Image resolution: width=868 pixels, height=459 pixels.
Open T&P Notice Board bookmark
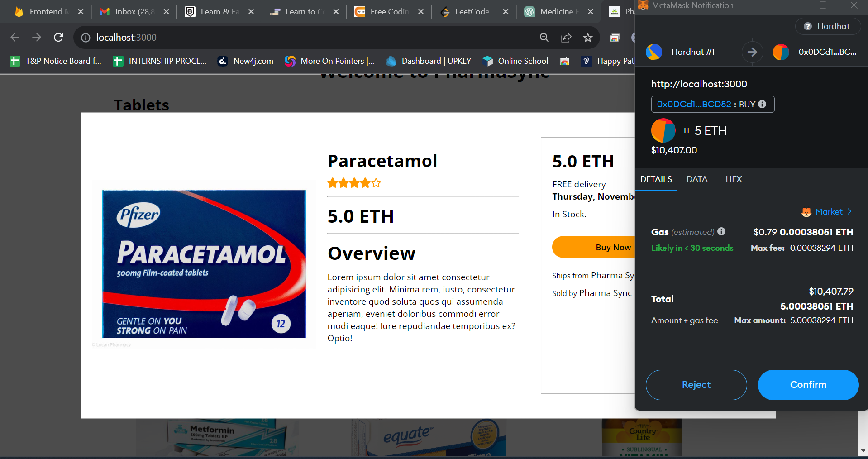coord(56,61)
